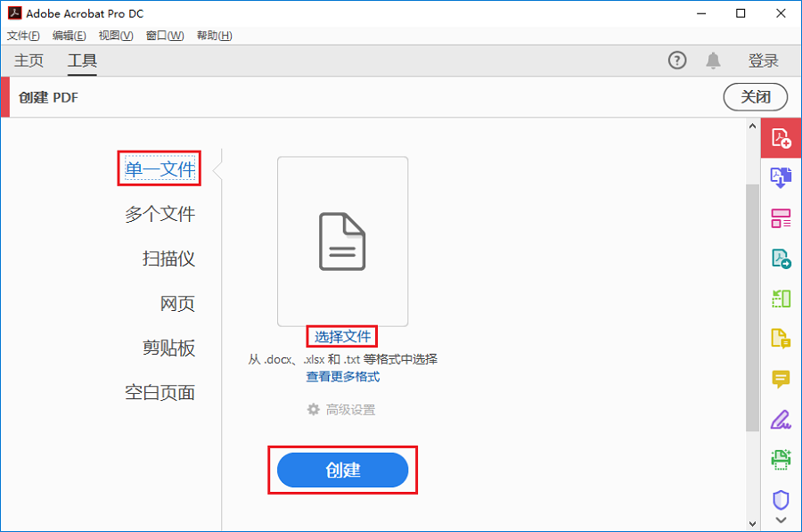Click the 关闭 button
Image resolution: width=802 pixels, height=532 pixels.
[x=756, y=96]
